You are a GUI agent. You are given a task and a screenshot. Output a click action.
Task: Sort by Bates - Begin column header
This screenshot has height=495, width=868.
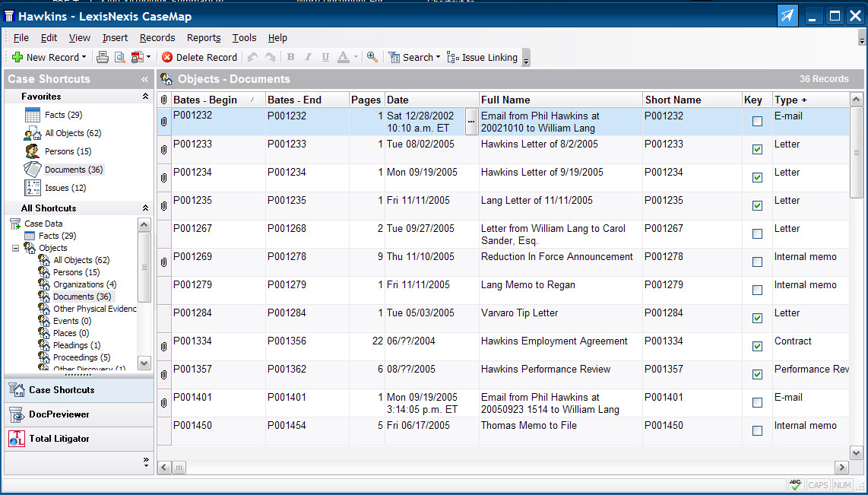pos(219,100)
